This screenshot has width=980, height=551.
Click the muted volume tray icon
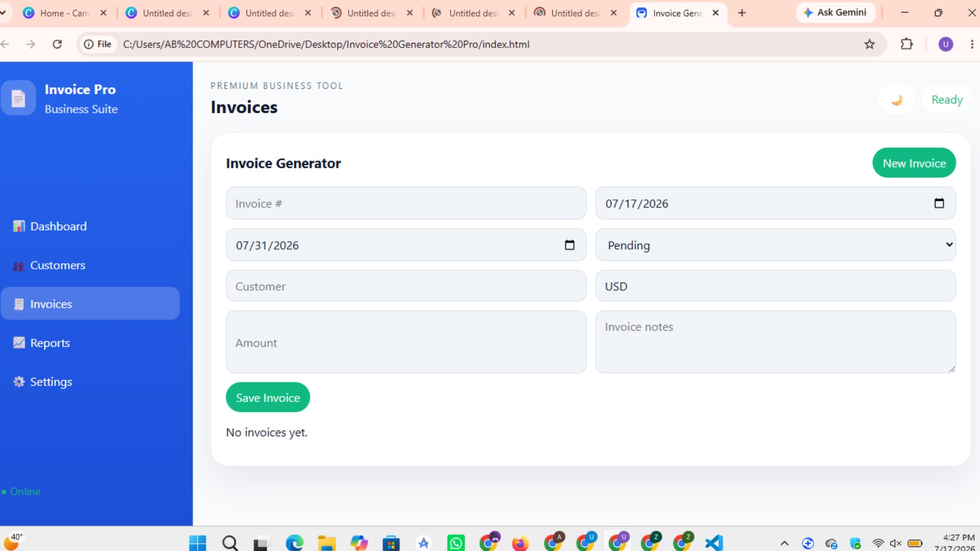pos(896,543)
